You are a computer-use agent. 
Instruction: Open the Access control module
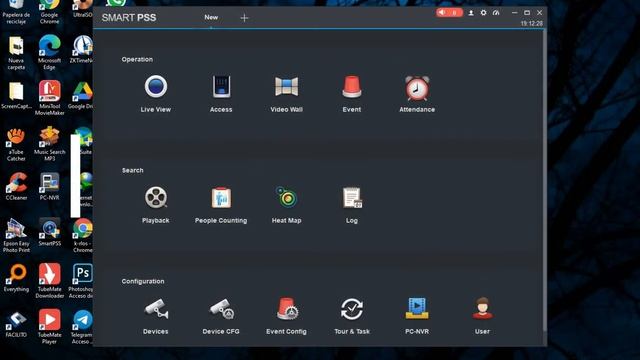221,93
